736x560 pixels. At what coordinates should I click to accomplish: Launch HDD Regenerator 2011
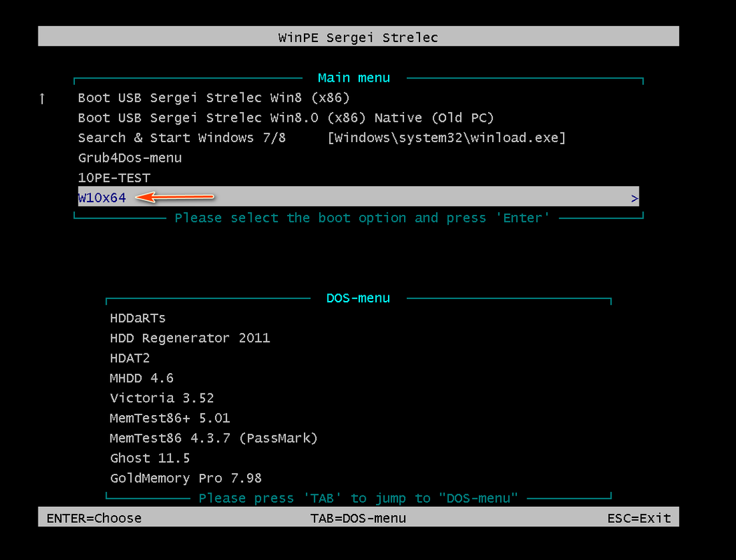pyautogui.click(x=190, y=338)
